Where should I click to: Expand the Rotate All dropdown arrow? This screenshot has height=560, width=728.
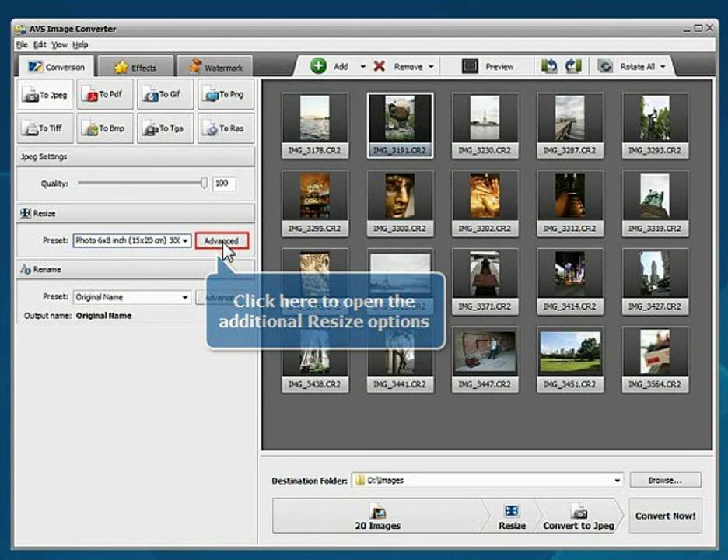(x=663, y=67)
